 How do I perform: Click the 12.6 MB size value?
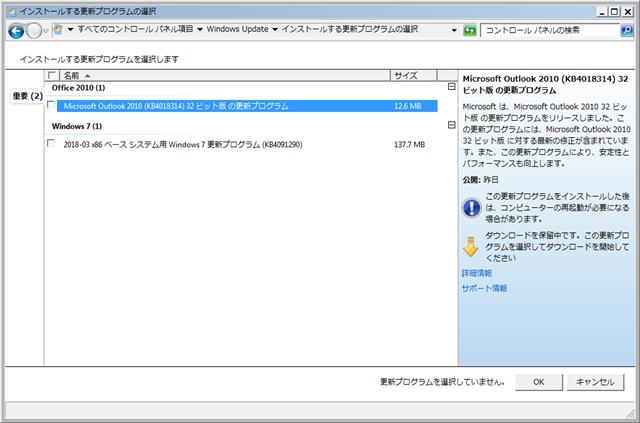point(407,106)
